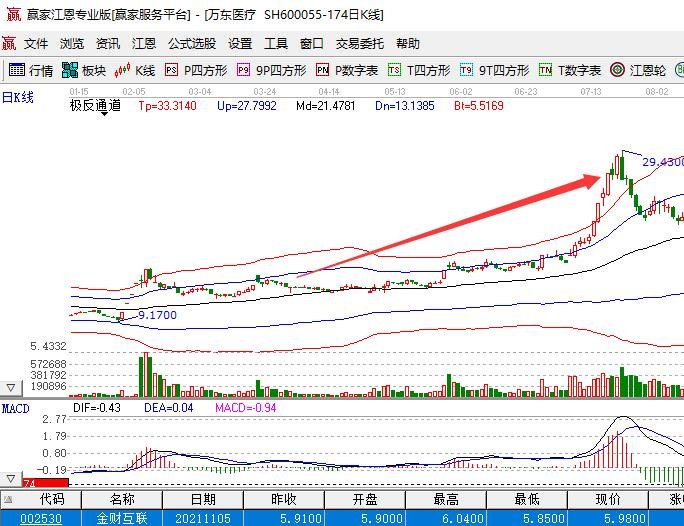Click the 6.0400 high price cell
Viewport: 684px width, 526px height.
[446, 519]
